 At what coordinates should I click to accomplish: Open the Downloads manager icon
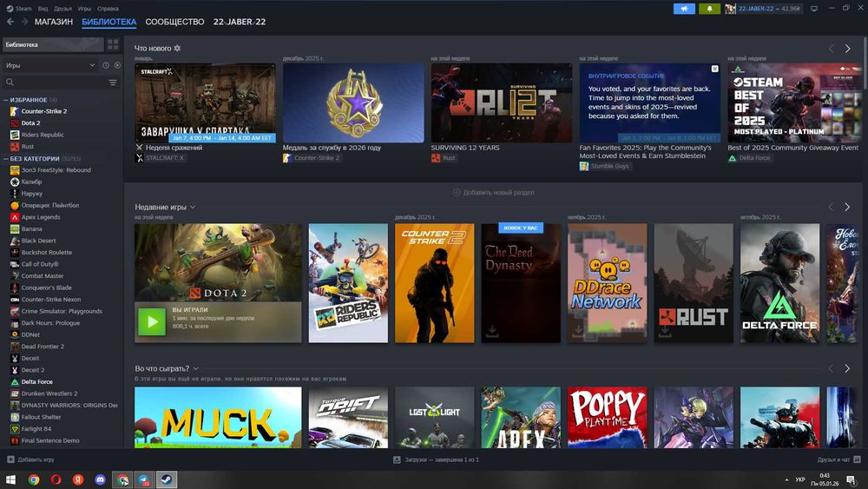397,459
